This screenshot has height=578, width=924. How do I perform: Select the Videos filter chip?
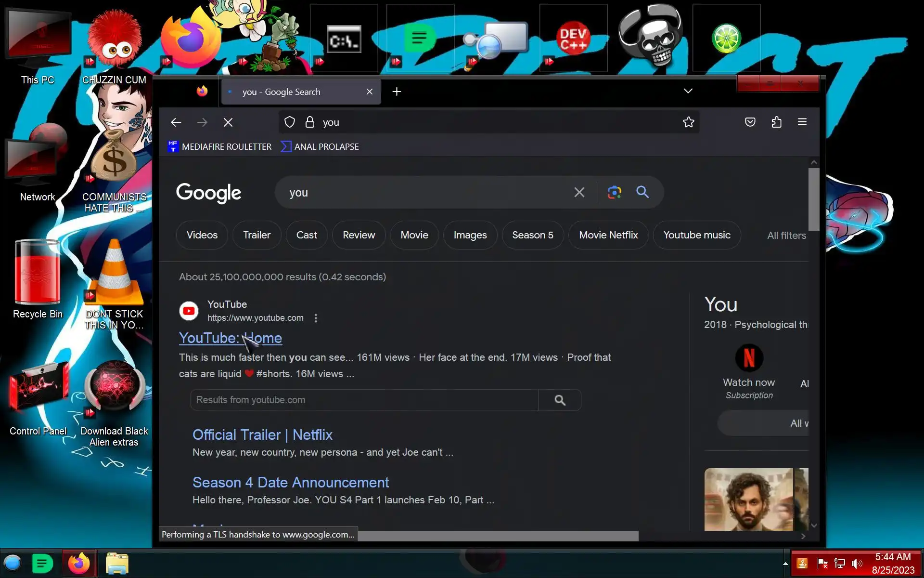click(202, 235)
